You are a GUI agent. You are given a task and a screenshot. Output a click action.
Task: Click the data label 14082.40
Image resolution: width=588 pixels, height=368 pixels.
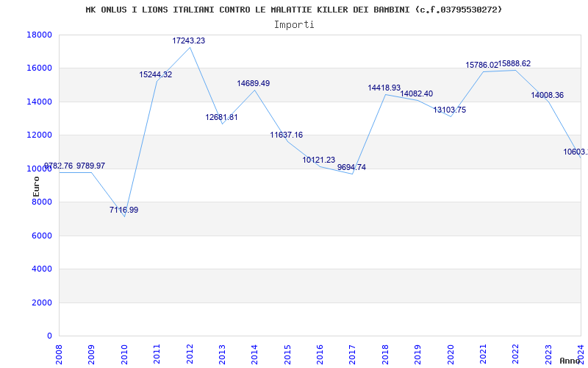tap(417, 94)
